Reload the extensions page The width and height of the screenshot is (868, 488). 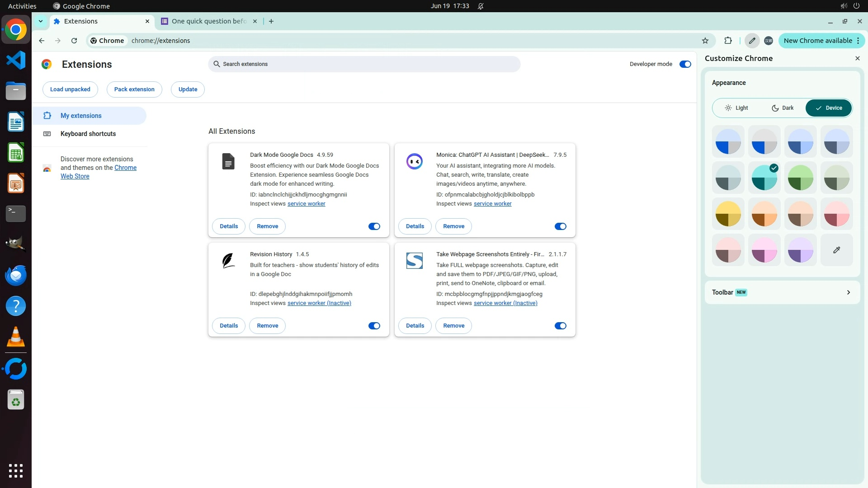(74, 41)
